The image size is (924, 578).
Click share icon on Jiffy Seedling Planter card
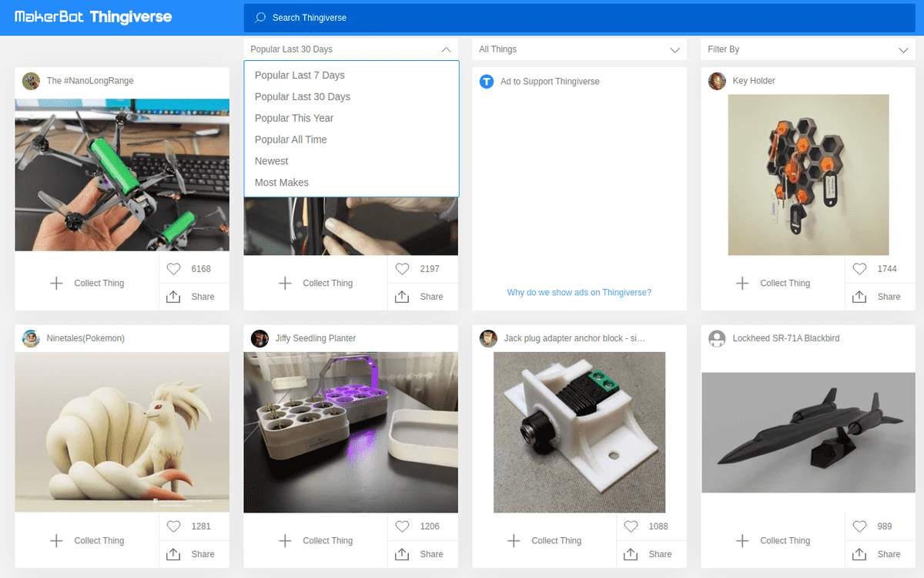click(x=402, y=554)
